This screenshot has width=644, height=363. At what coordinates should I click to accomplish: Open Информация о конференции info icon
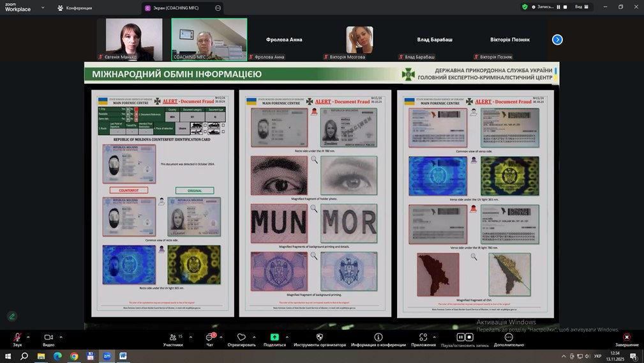(x=378, y=337)
